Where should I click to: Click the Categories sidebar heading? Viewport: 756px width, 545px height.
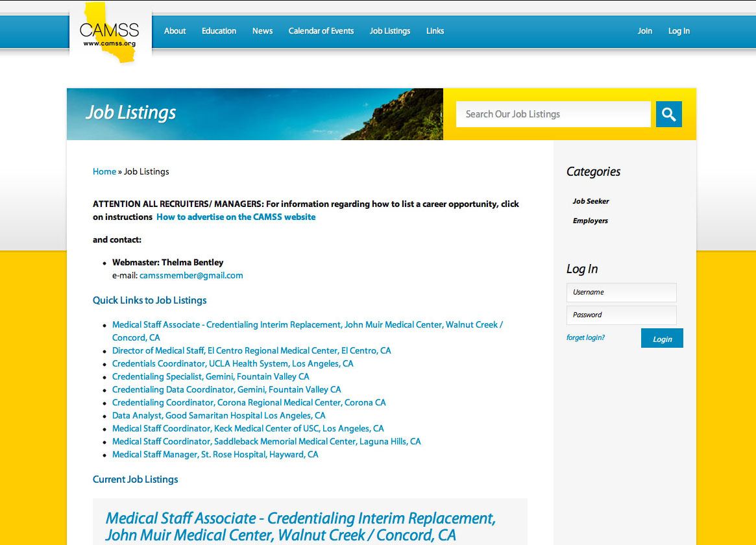pyautogui.click(x=593, y=172)
